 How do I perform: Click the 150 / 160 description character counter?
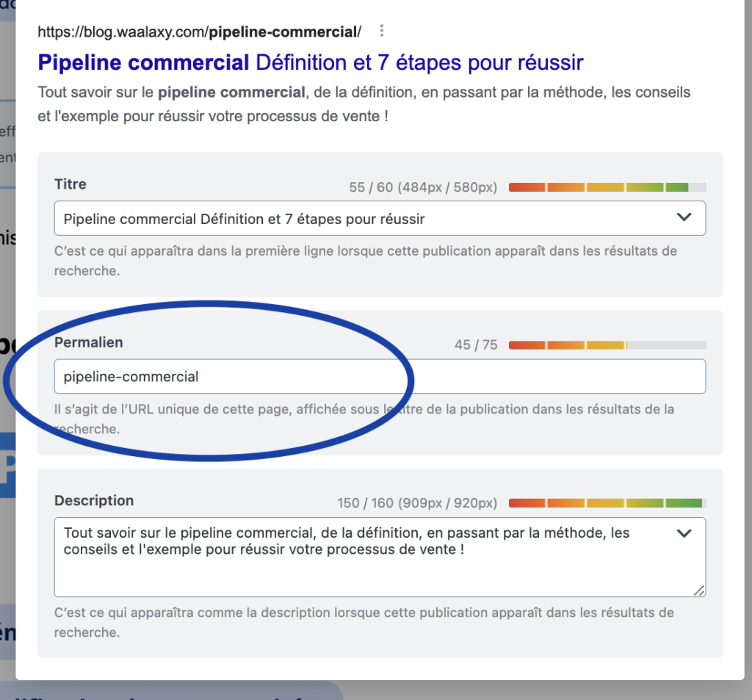click(x=417, y=504)
